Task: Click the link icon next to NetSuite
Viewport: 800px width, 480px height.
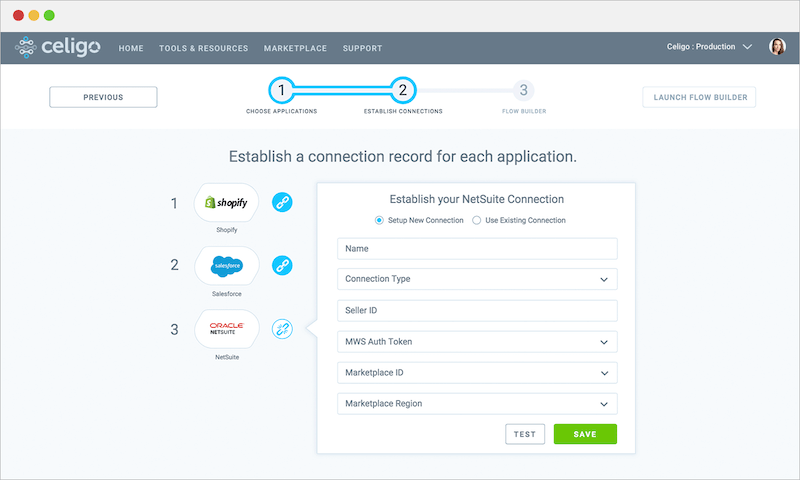Action: [x=282, y=328]
